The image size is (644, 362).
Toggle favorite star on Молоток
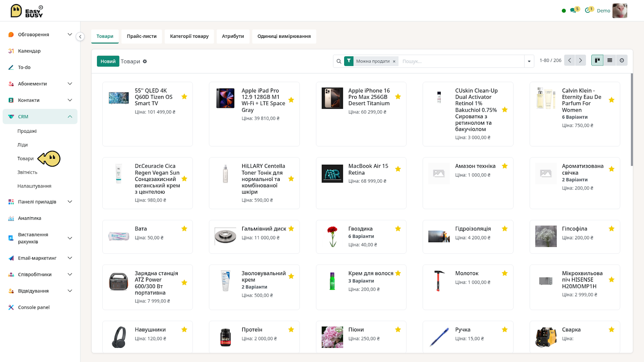coord(505,273)
